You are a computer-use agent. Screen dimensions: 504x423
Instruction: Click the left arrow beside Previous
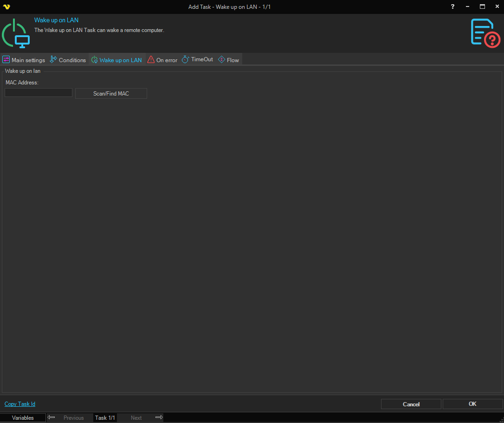[52, 417]
